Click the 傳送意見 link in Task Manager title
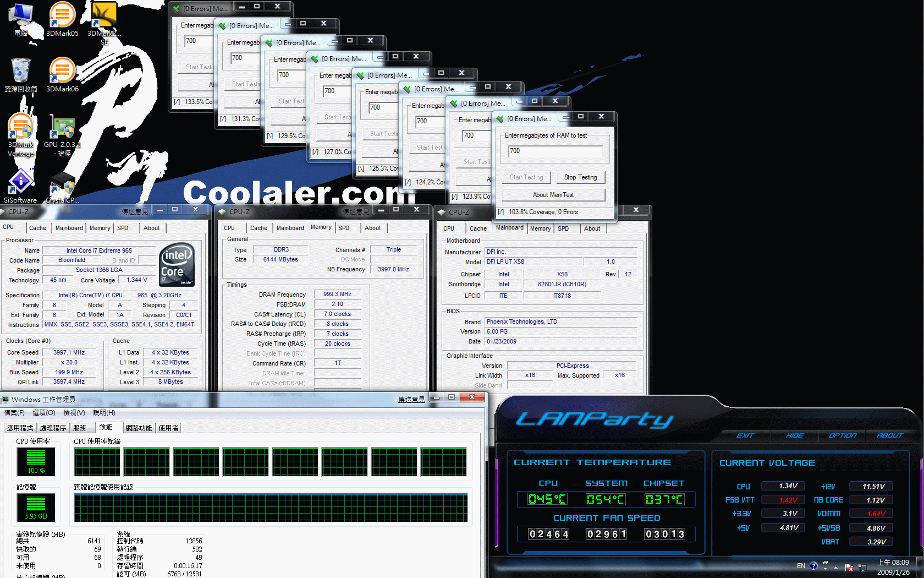924x578 pixels. (x=411, y=400)
